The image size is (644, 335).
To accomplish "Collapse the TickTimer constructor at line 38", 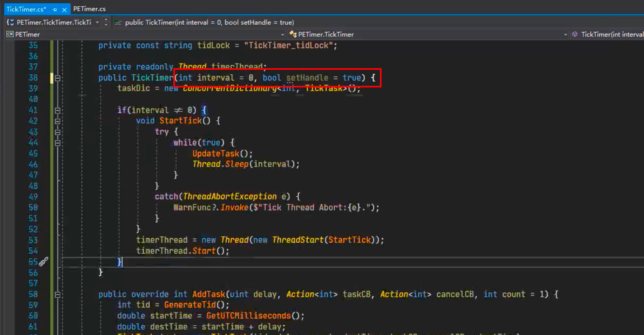I will 57,78.
